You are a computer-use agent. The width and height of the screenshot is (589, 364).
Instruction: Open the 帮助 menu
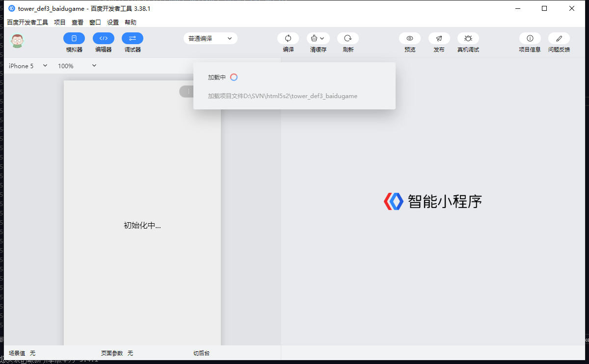tap(131, 22)
